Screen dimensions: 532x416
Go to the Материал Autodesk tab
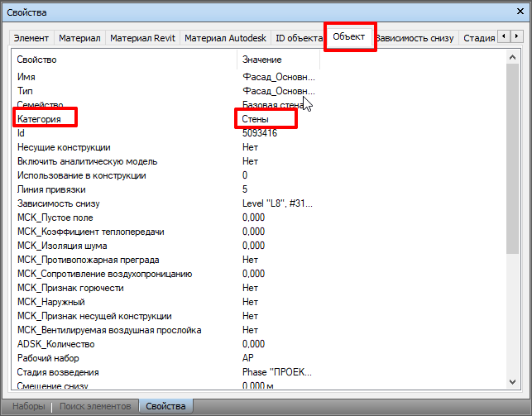[x=223, y=38]
